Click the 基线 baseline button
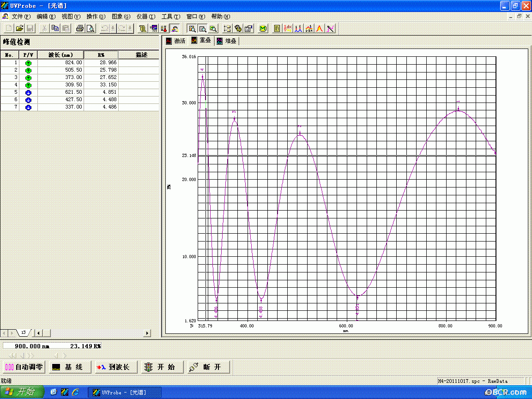The height and width of the screenshot is (399, 532). click(70, 367)
